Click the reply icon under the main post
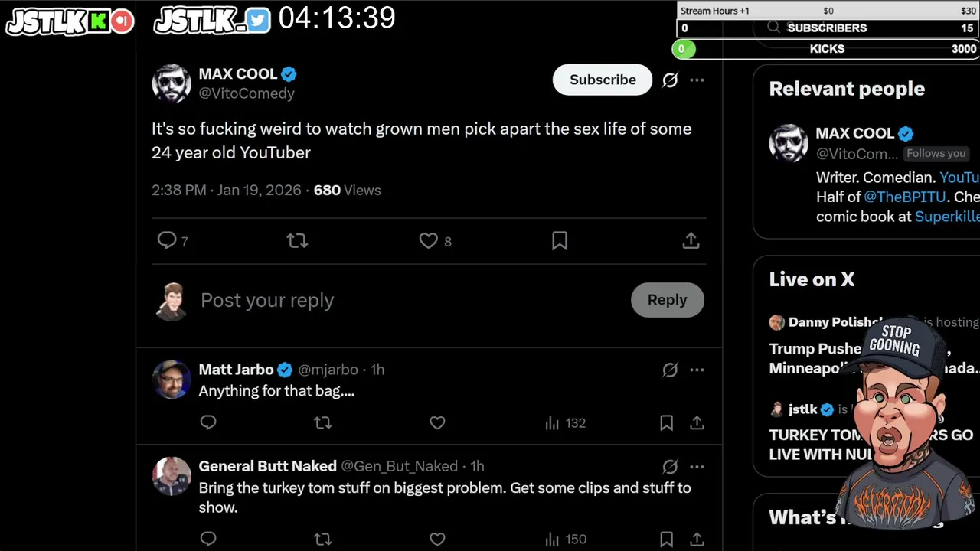 click(167, 241)
